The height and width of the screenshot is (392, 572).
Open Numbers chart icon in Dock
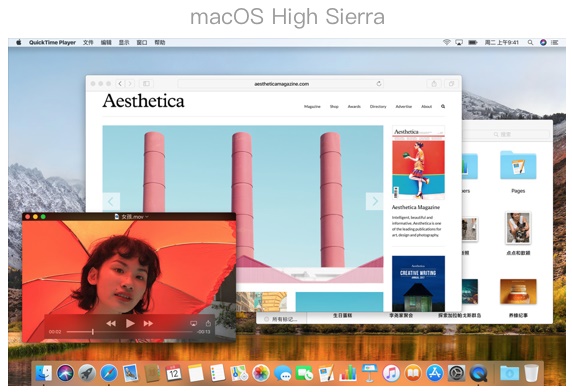(348, 373)
